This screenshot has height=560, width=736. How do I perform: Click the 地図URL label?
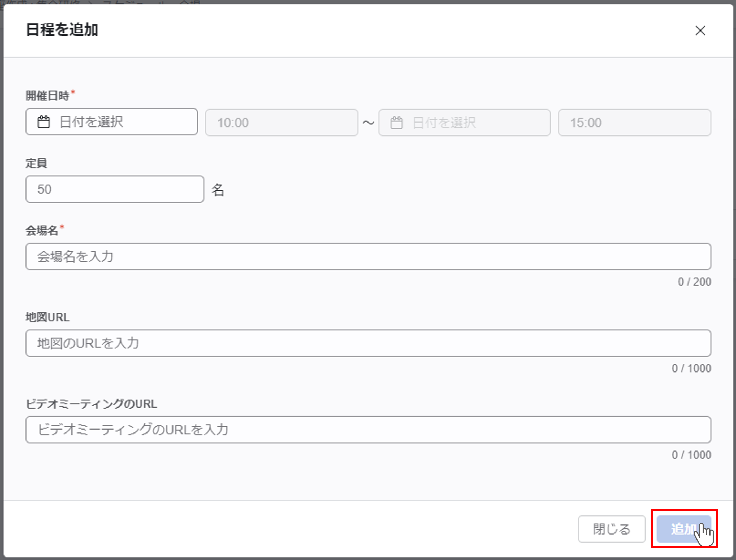47,317
